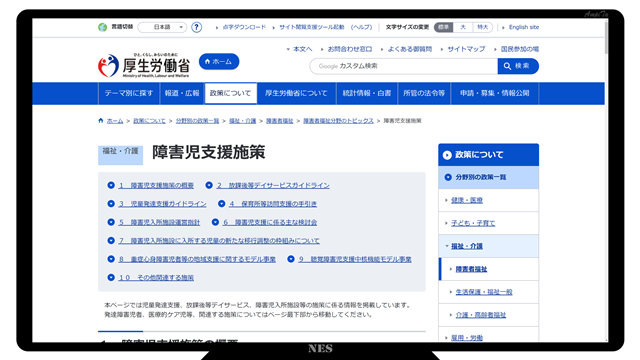Open the 所管の法令等 menu

point(424,93)
